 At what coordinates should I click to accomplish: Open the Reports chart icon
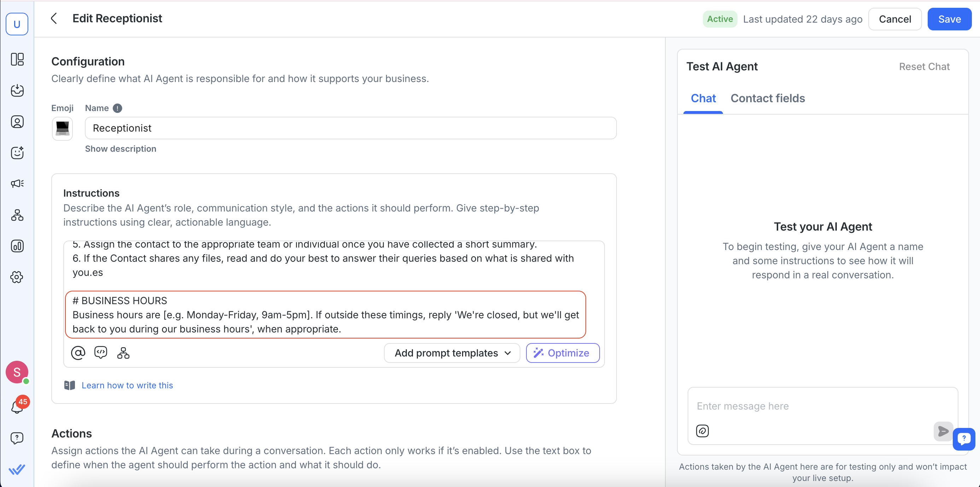tap(17, 246)
